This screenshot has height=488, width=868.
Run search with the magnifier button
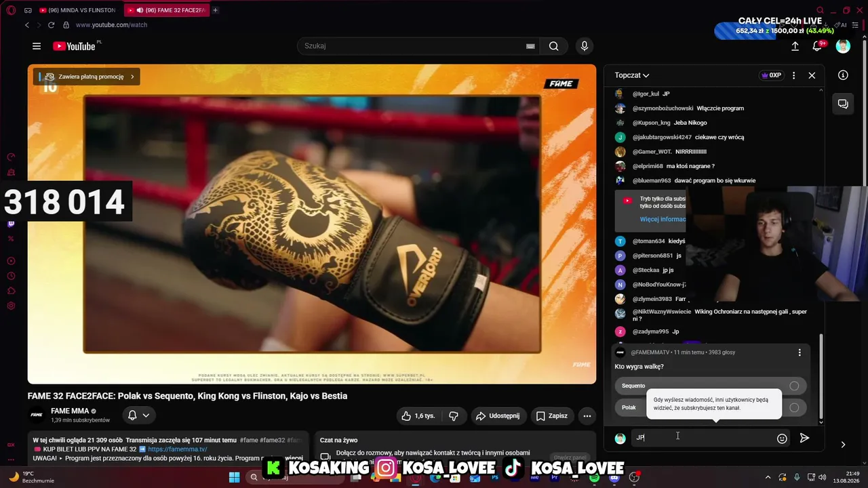[554, 46]
